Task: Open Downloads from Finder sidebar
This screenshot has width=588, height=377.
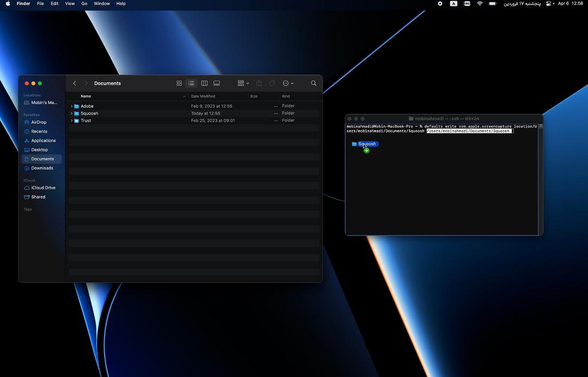Action: pos(41,168)
